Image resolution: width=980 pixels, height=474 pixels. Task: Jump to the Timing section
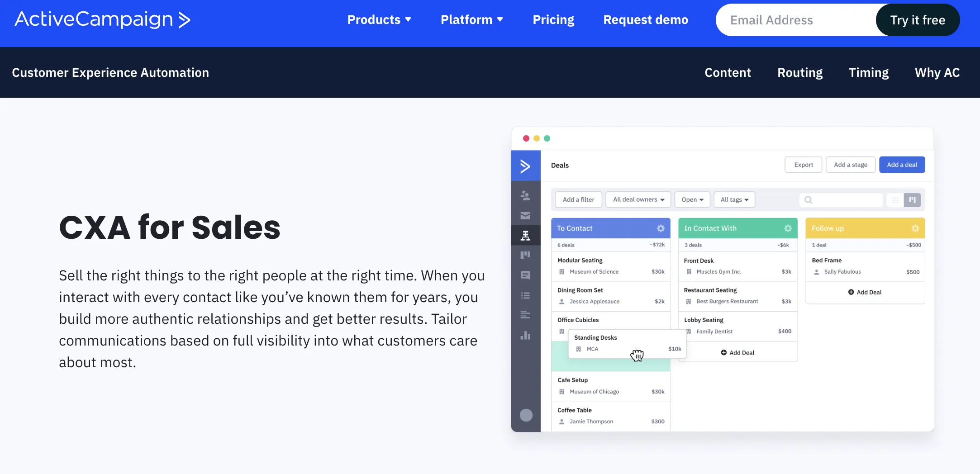pos(869,72)
